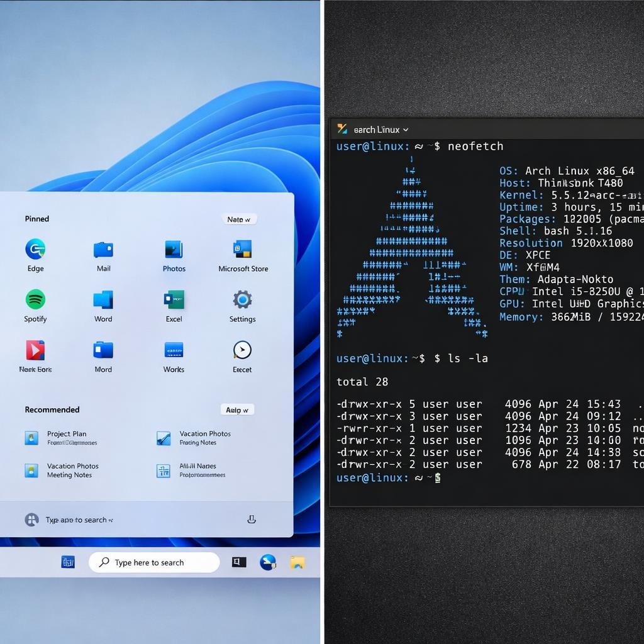Open the Project Plan recommended item
This screenshot has width=644, height=644.
61,438
